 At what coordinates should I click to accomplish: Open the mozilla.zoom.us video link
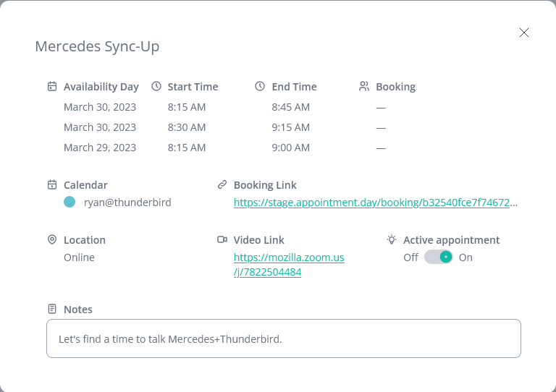288,265
